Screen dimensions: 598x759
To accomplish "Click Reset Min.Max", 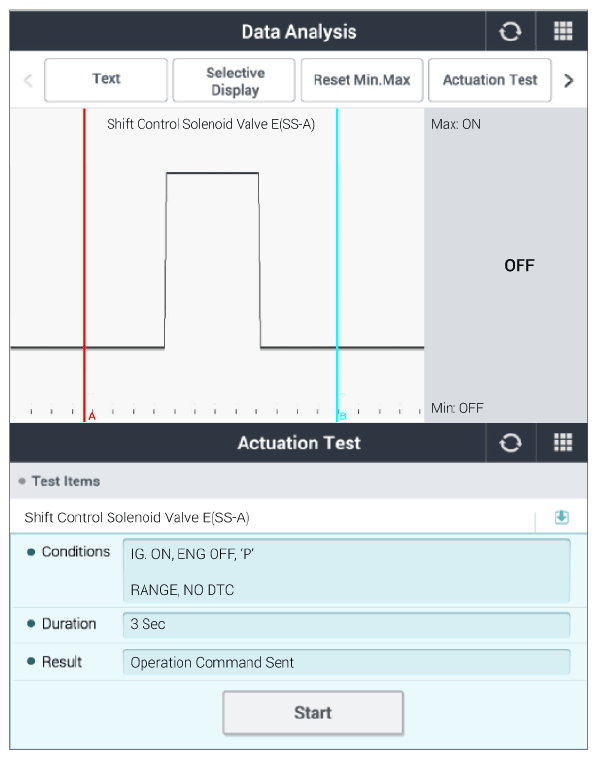I will pos(362,80).
